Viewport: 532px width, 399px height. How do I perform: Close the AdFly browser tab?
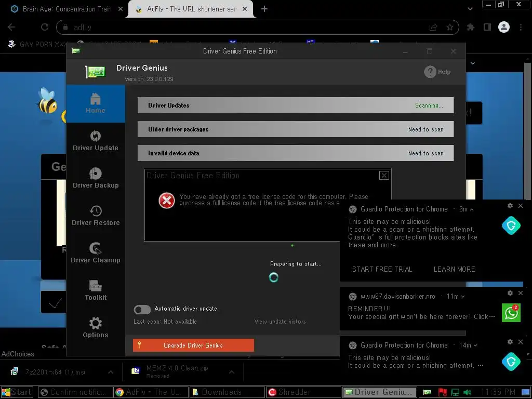click(x=245, y=9)
